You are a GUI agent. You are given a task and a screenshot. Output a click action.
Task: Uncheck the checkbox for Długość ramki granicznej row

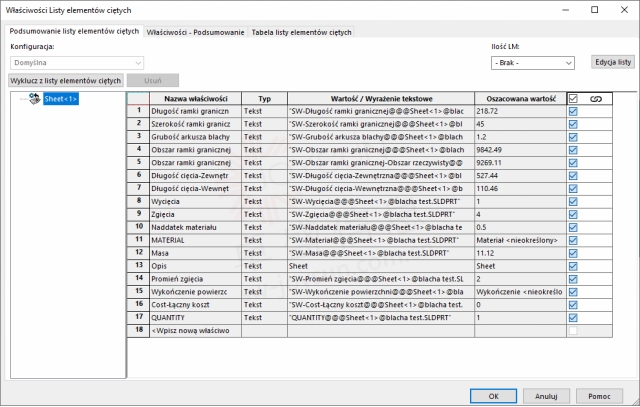(573, 111)
